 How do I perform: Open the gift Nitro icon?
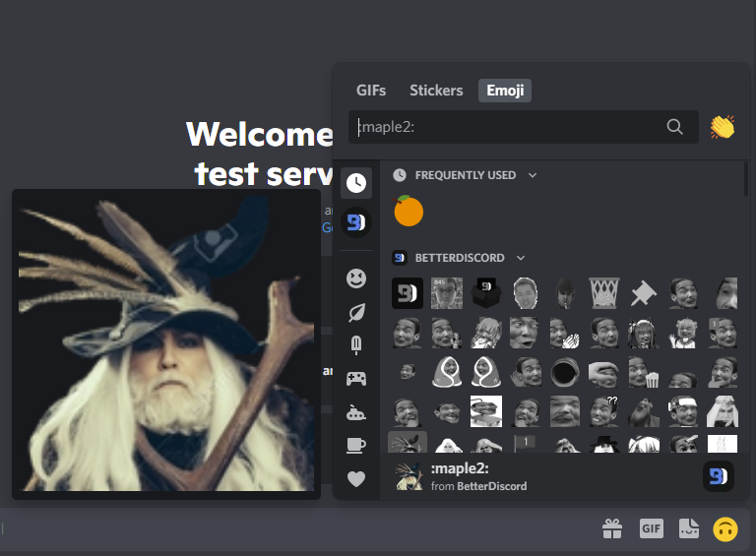coord(612,529)
